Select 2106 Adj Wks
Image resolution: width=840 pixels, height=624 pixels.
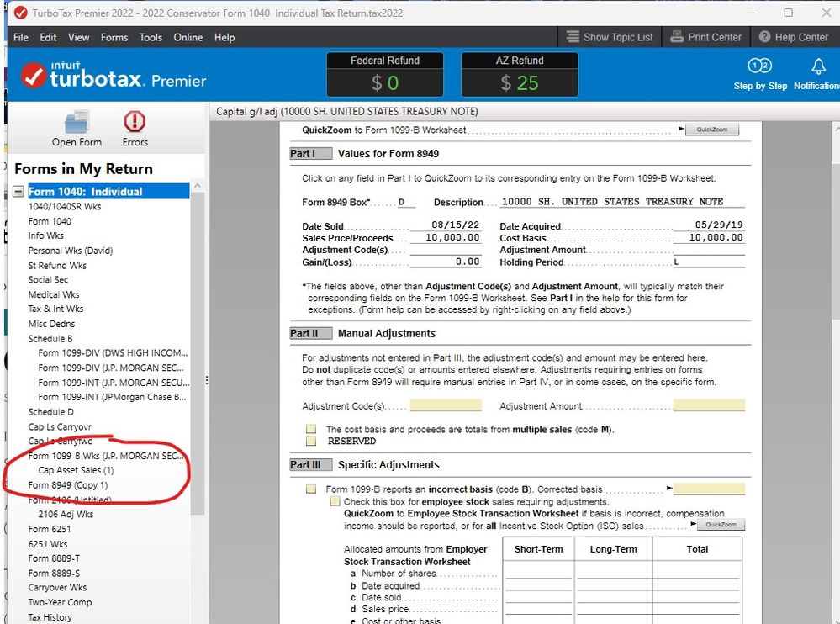(x=66, y=514)
